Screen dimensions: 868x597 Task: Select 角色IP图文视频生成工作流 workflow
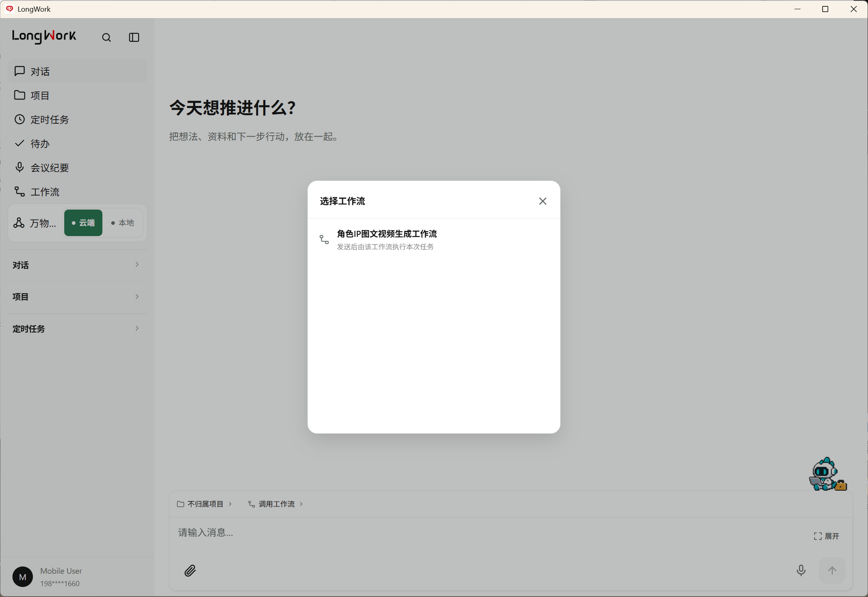pos(434,240)
